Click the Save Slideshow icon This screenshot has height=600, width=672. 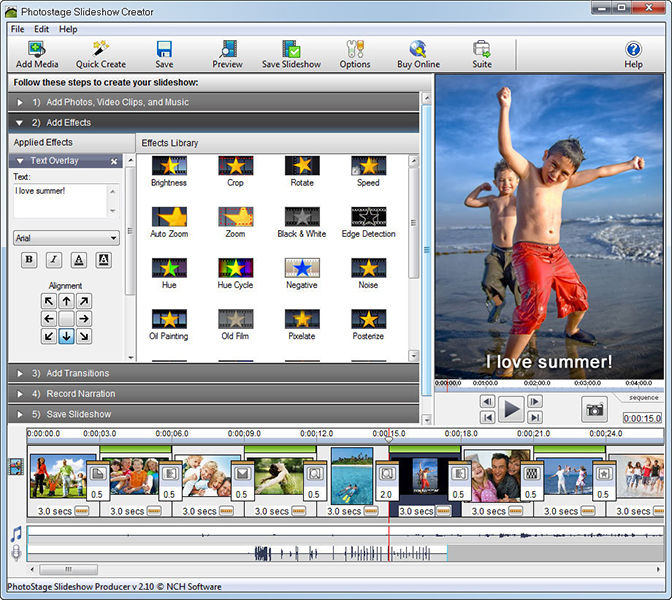click(291, 50)
